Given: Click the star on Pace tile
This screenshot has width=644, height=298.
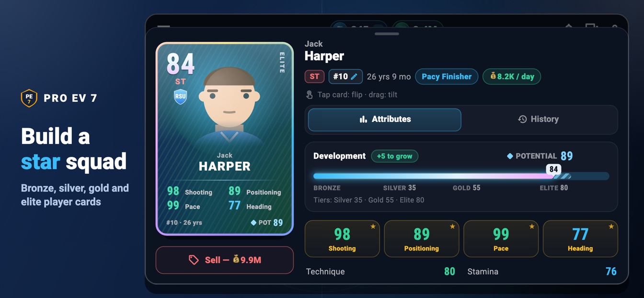Looking at the screenshot, I should click(531, 226).
